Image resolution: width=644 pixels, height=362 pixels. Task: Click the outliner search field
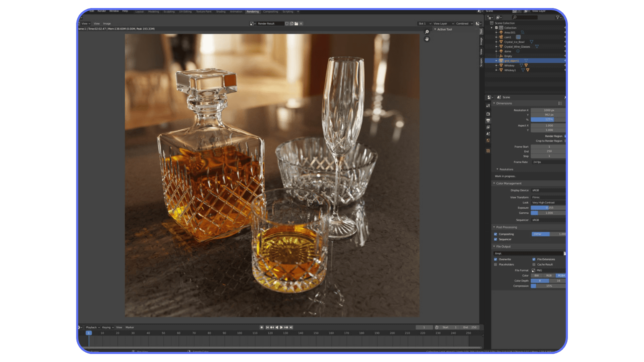pyautogui.click(x=525, y=17)
